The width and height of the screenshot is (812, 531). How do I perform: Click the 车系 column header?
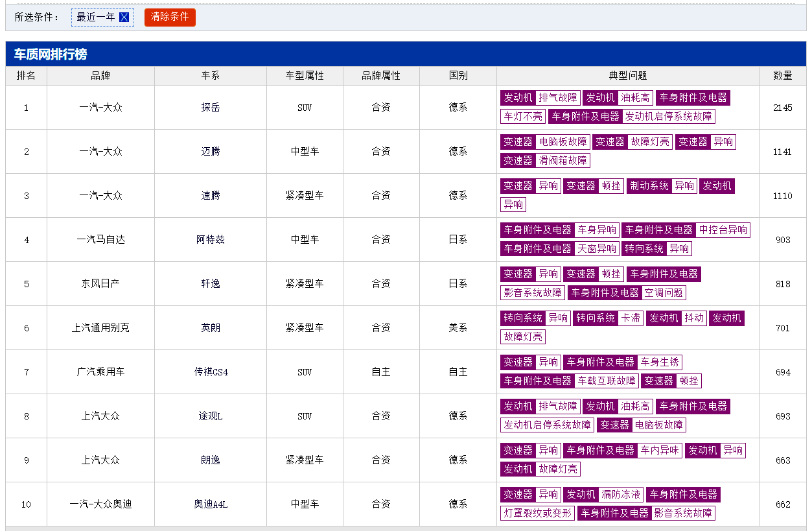coord(211,76)
